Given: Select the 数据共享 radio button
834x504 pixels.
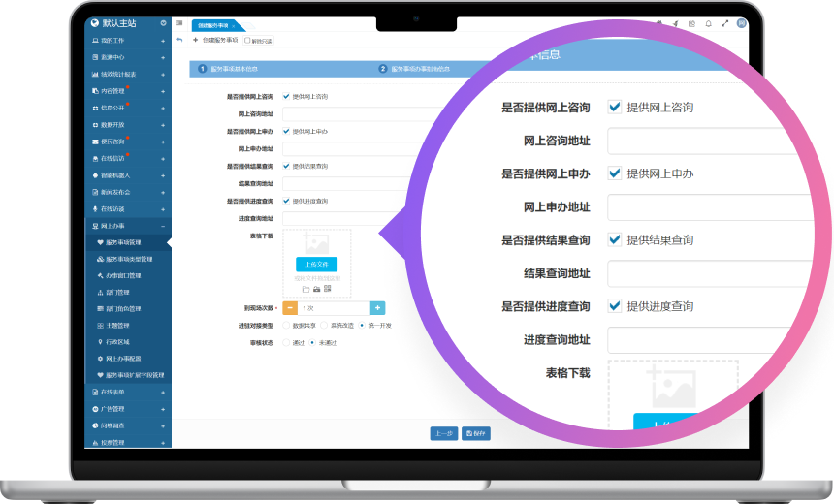Looking at the screenshot, I should click(286, 325).
